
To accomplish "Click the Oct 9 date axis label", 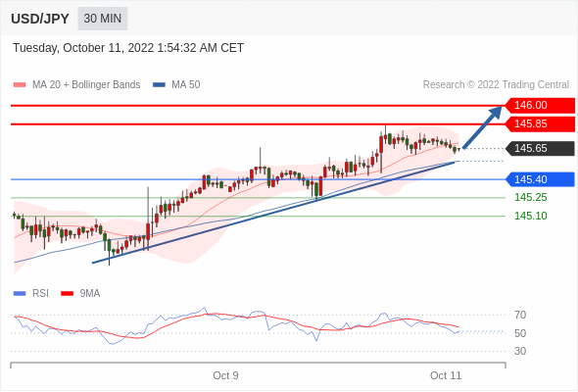I will pyautogui.click(x=225, y=375).
